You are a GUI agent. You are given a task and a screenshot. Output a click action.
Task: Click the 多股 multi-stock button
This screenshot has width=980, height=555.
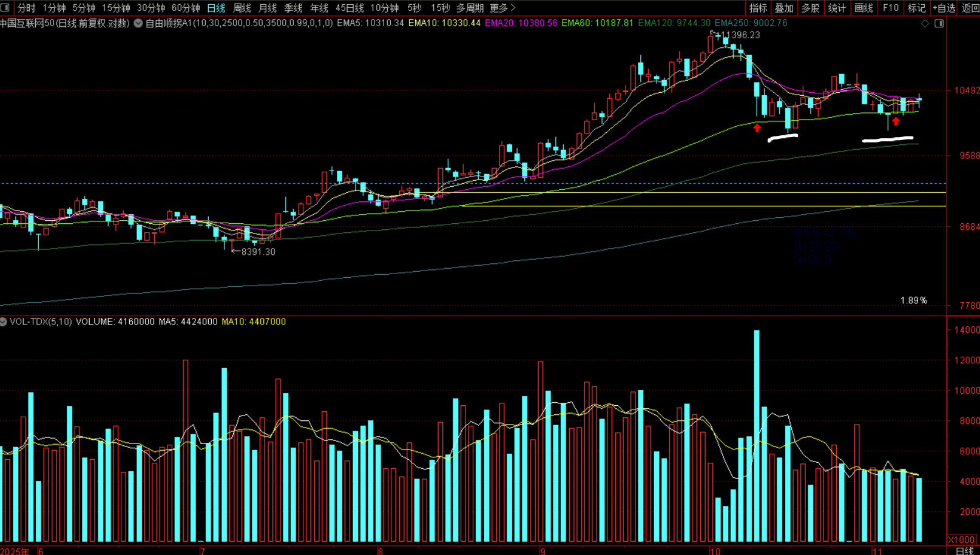(x=811, y=8)
